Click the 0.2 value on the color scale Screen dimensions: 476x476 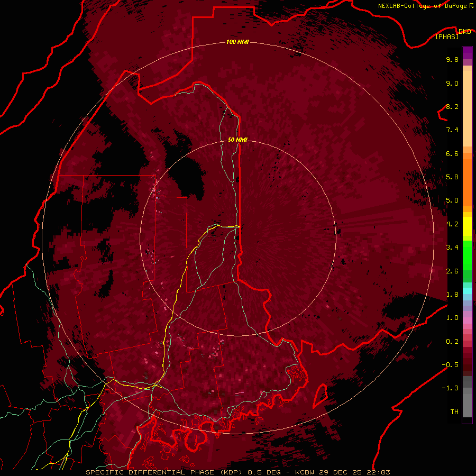pos(452,342)
